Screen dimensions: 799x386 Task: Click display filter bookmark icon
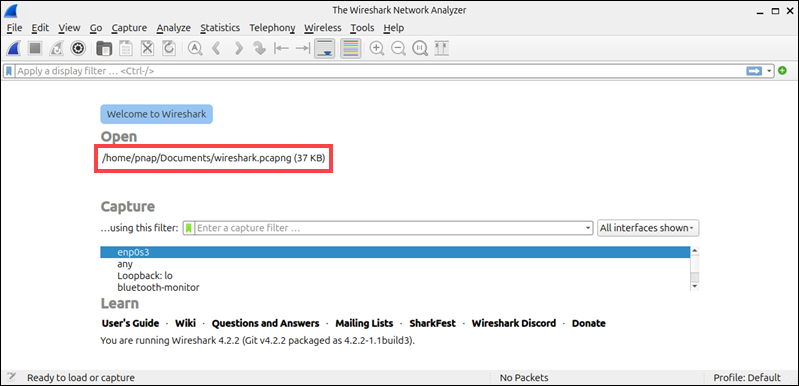[9, 71]
